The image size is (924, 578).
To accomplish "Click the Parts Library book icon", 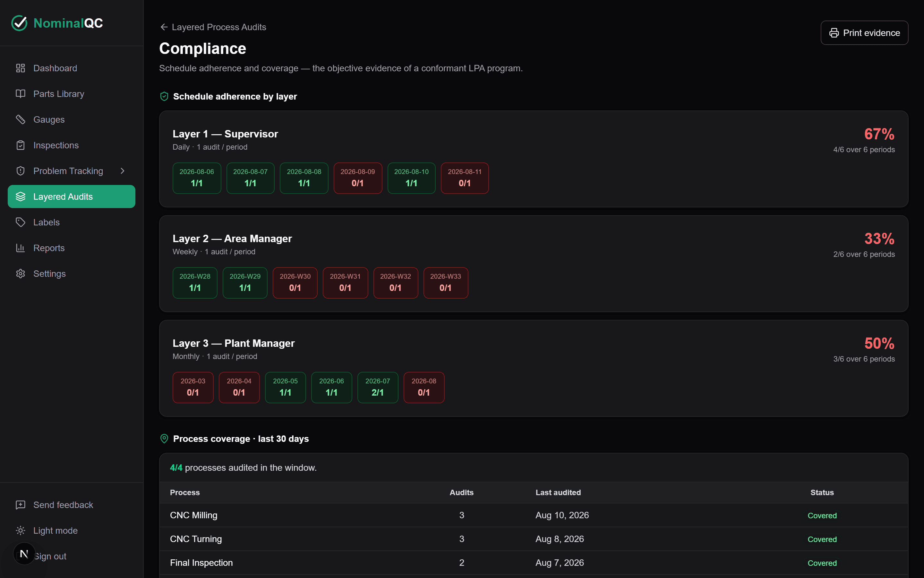I will 21,94.
